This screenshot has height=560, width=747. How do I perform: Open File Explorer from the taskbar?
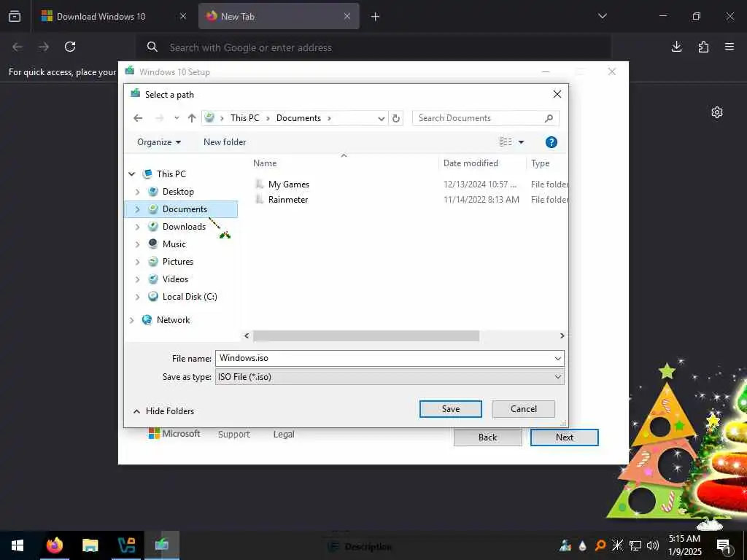[90, 545]
